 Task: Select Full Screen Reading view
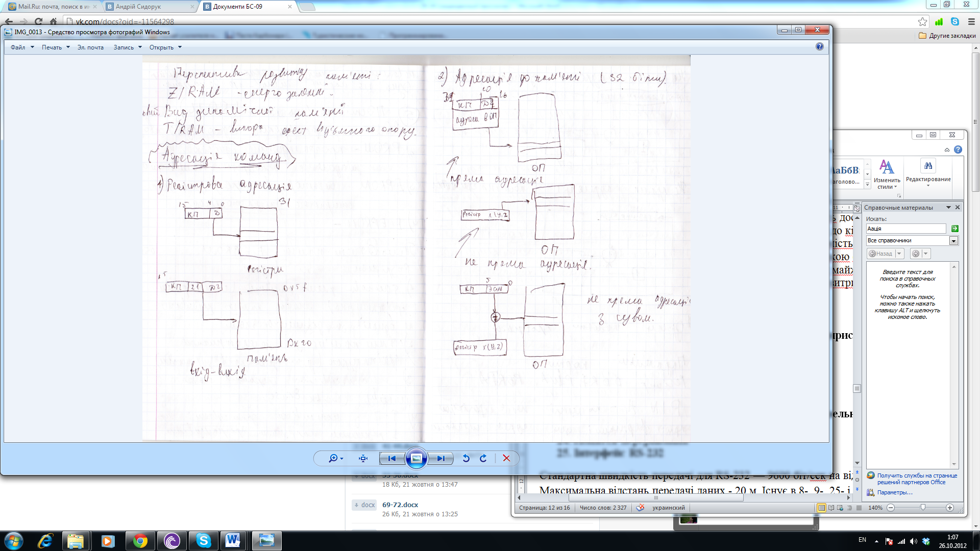click(x=831, y=508)
